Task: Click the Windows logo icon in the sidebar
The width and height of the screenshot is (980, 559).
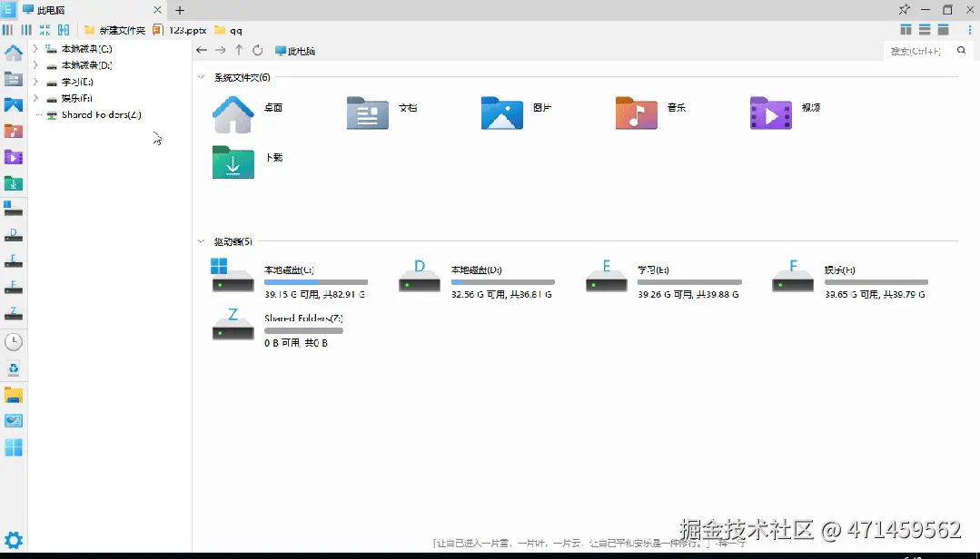Action: click(13, 447)
